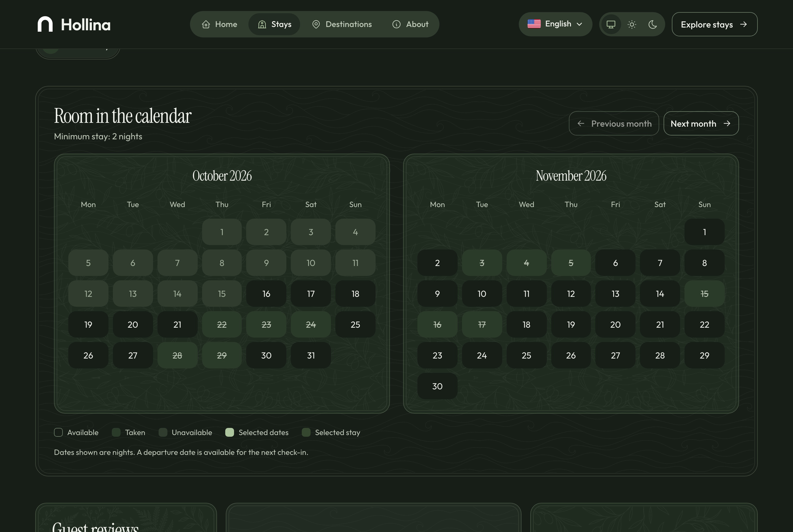Go to the Home nav item
The width and height of the screenshot is (793, 532).
[219, 25]
